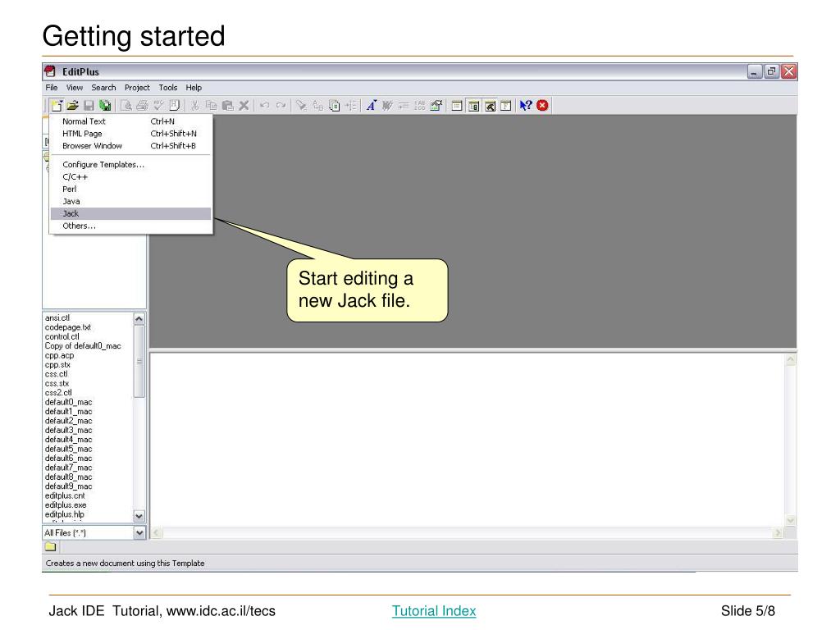This screenshot has width=840, height=630.
Task: Select css.ctl in the file list
Action: [x=57, y=374]
